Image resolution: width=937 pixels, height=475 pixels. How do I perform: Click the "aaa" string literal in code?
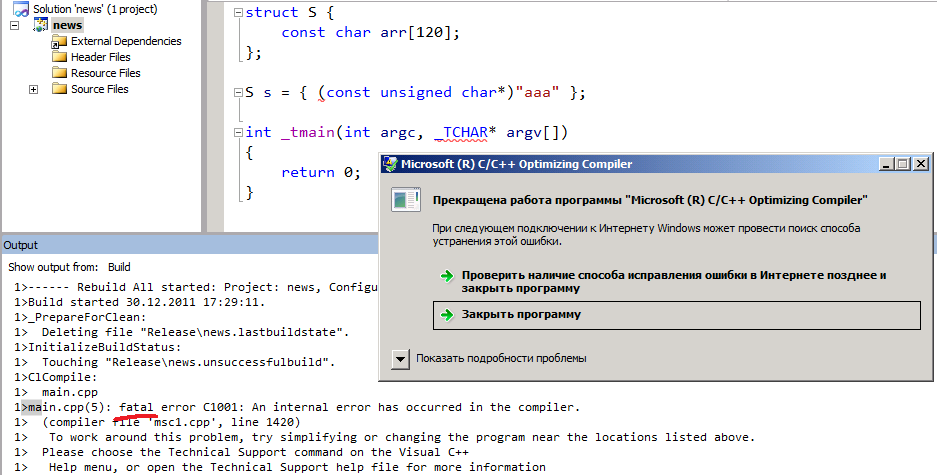click(x=537, y=93)
